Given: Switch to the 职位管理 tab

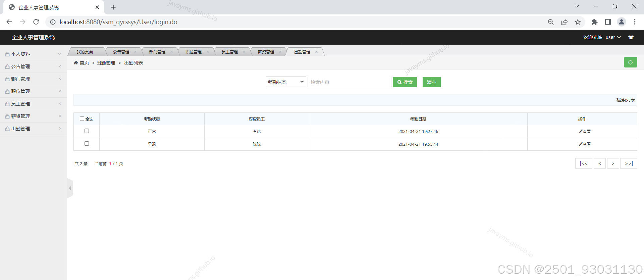Looking at the screenshot, I should click(x=194, y=52).
